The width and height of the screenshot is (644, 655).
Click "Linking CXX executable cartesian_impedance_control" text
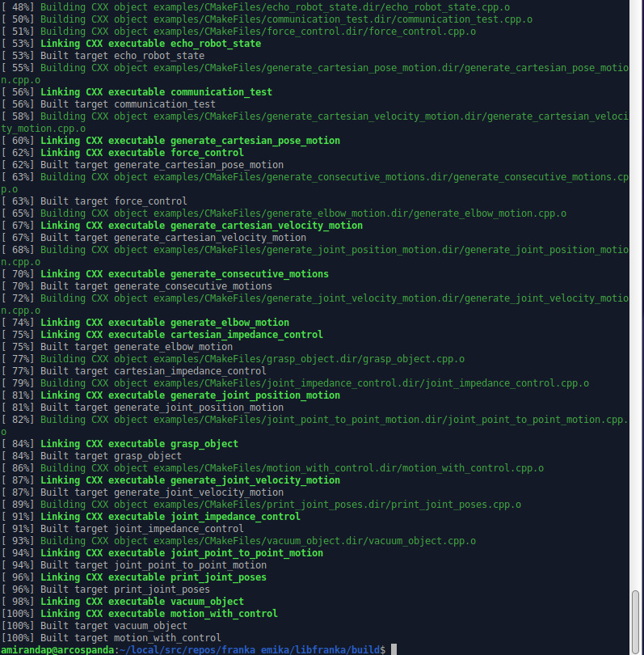181,335
